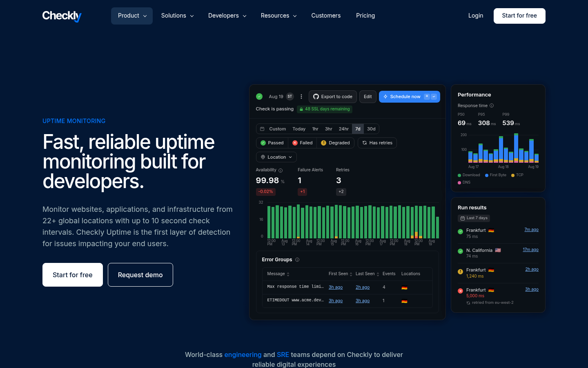Click the Last 7 days filter chip

pos(474,218)
